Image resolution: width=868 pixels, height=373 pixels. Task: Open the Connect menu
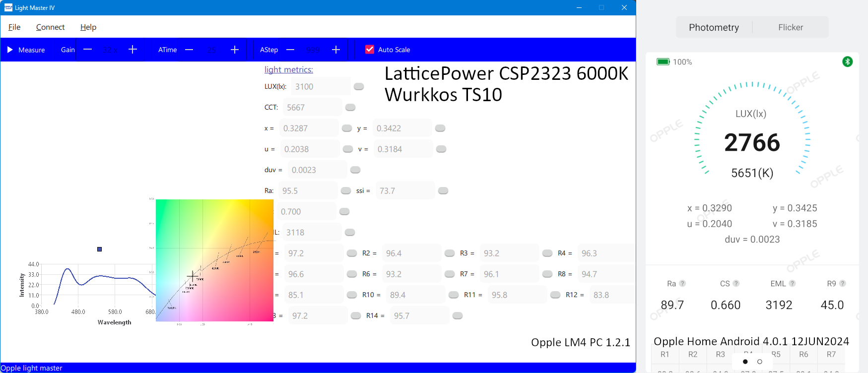pos(50,27)
